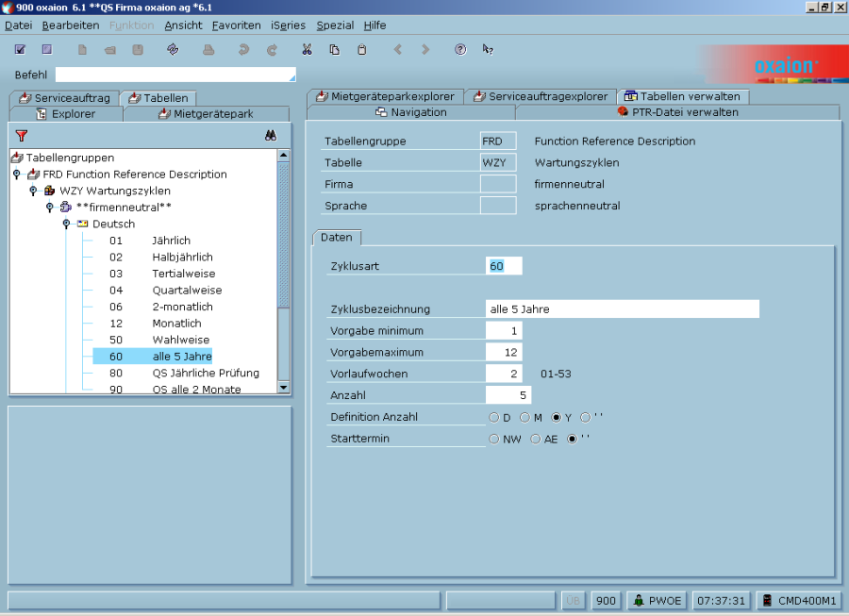Click the copy pages icon
The height and width of the screenshot is (616, 849).
tap(335, 50)
